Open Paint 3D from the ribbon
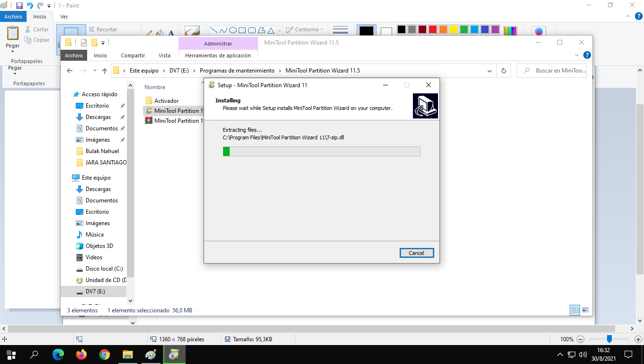The height and width of the screenshot is (364, 644). 538,31
